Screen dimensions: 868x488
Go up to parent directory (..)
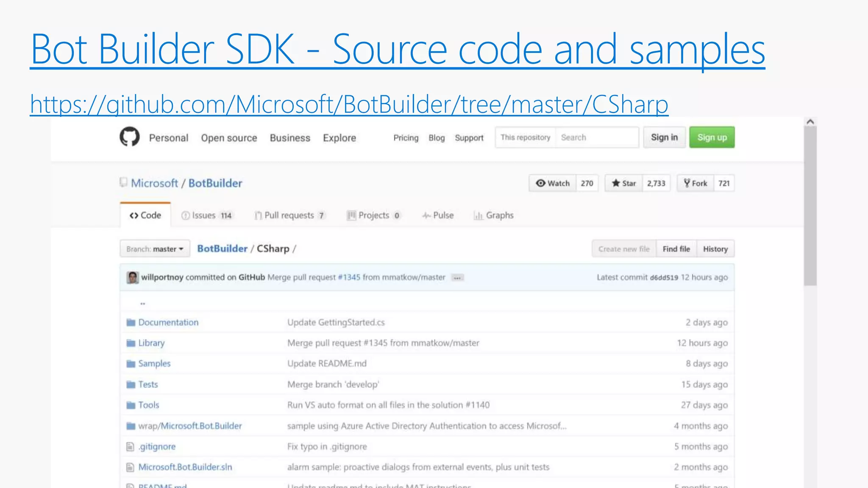tap(143, 303)
